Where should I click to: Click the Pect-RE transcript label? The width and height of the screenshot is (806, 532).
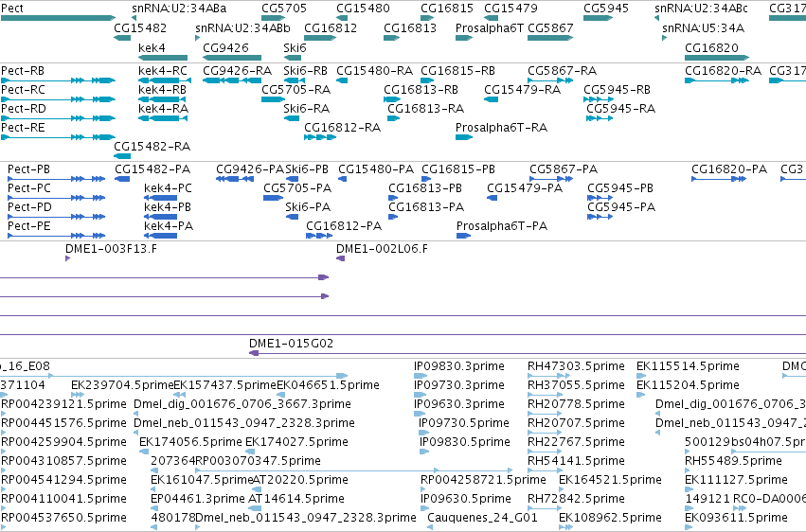tap(23, 128)
